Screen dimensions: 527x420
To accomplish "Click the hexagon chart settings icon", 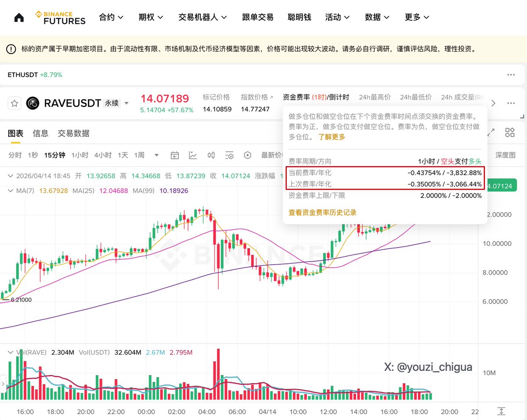I will 247,155.
